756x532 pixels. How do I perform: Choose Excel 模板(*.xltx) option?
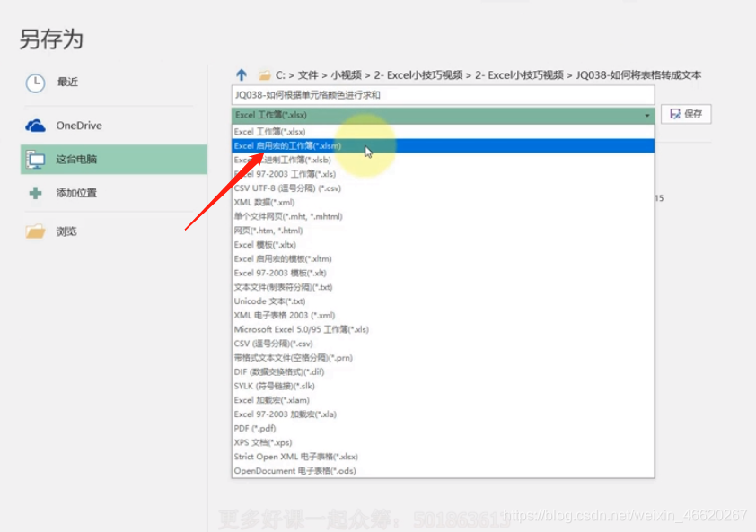pos(443,244)
